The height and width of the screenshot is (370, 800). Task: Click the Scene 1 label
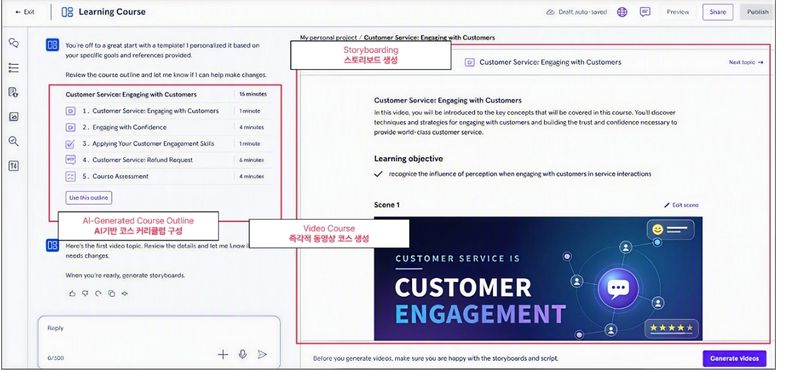coord(387,205)
